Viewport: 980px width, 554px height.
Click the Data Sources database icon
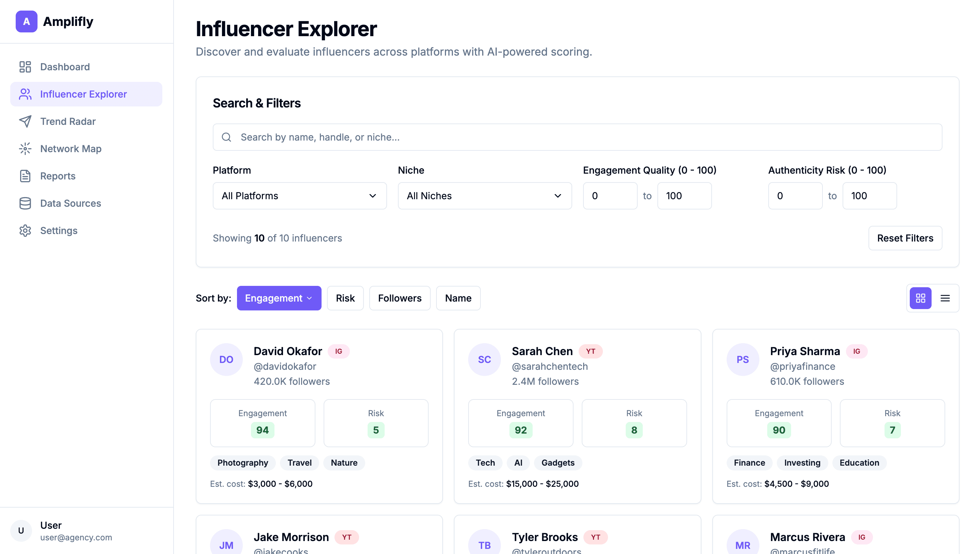pyautogui.click(x=25, y=203)
